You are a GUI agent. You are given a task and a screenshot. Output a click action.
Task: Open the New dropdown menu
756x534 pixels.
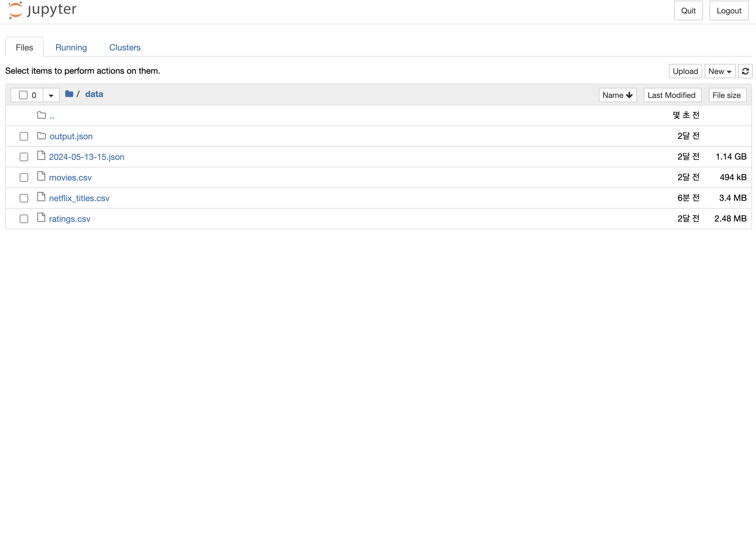[719, 71]
